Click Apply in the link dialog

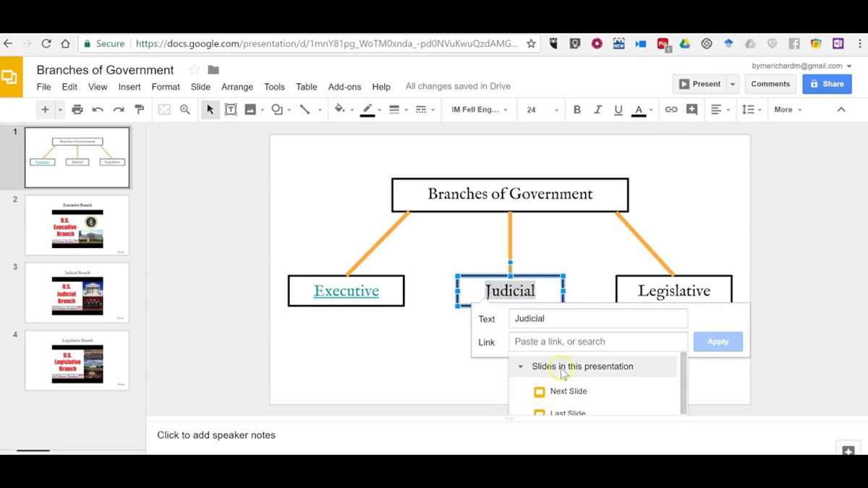718,342
